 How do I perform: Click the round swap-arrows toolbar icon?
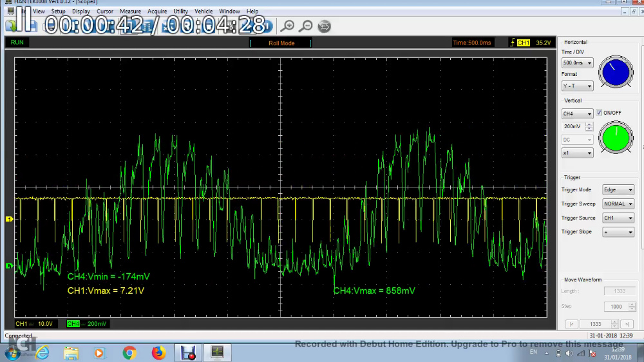pos(325,26)
